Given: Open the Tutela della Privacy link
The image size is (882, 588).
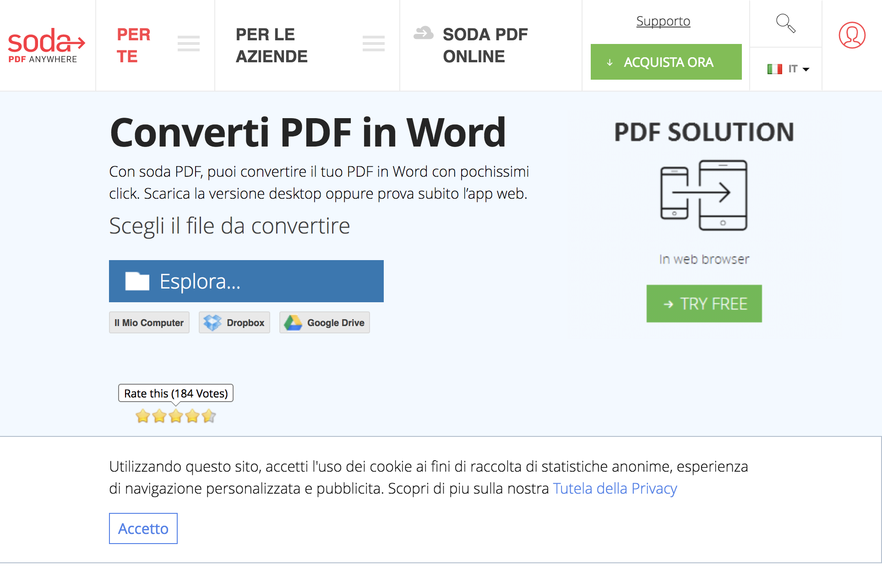Looking at the screenshot, I should [x=615, y=489].
